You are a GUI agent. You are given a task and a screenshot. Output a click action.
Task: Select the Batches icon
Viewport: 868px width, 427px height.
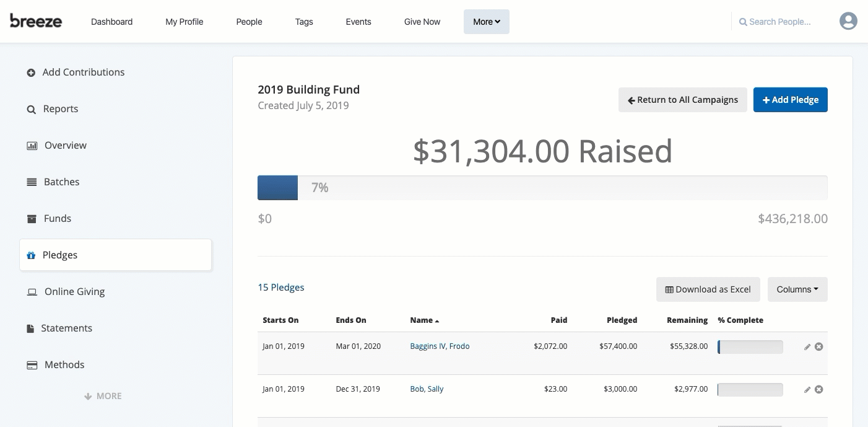coord(32,182)
